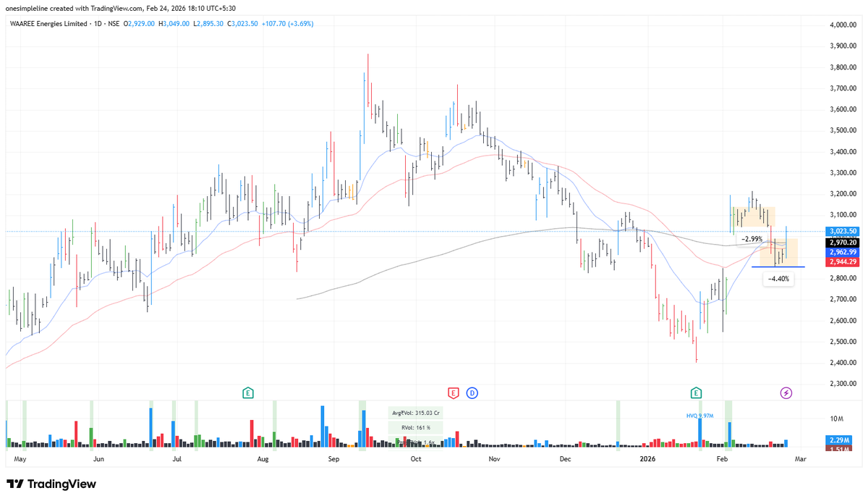This screenshot has height=501, width=868.
Task: Click the RVol: 161 % box
Action: click(x=415, y=427)
